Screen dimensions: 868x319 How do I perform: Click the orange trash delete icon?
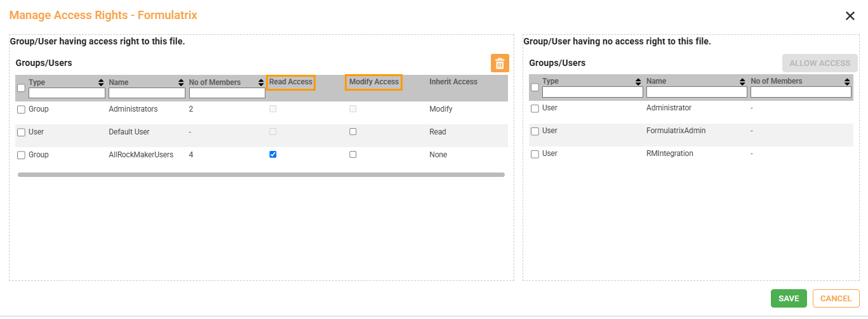(500, 63)
